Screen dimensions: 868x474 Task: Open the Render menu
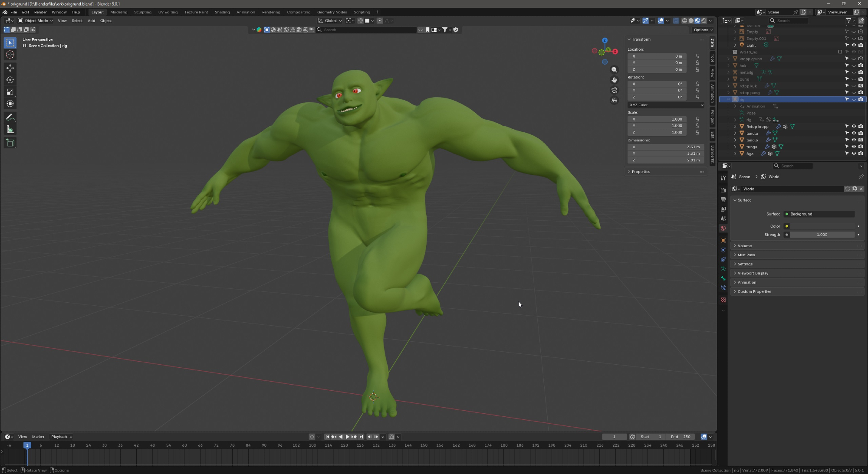coord(40,12)
